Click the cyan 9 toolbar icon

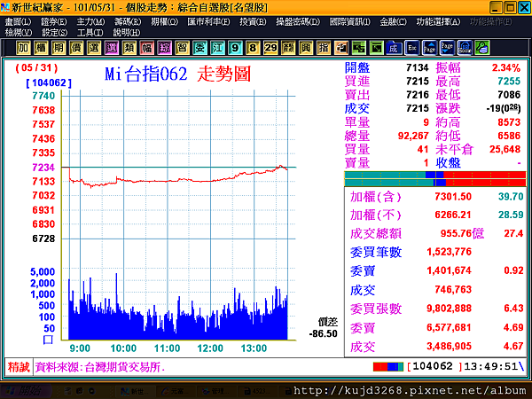click(235, 48)
